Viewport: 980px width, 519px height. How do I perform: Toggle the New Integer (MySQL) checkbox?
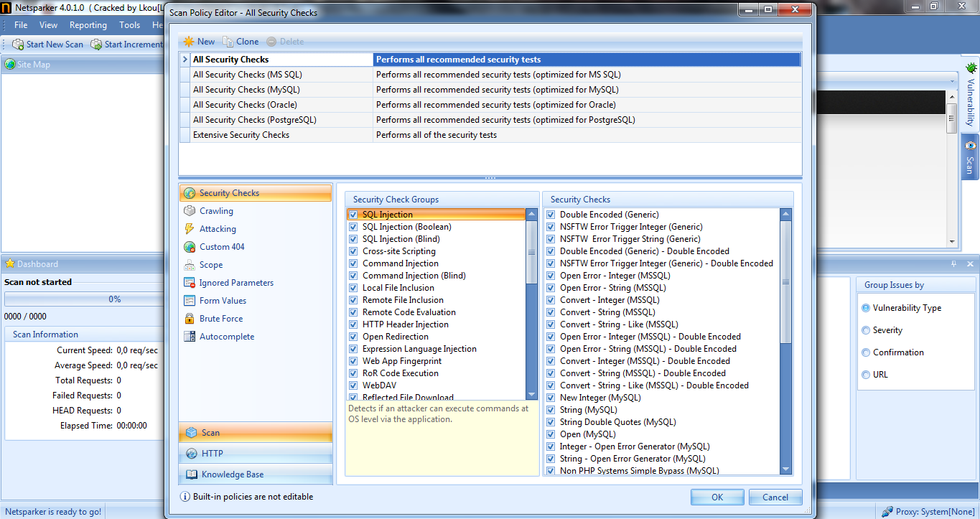pyautogui.click(x=551, y=398)
